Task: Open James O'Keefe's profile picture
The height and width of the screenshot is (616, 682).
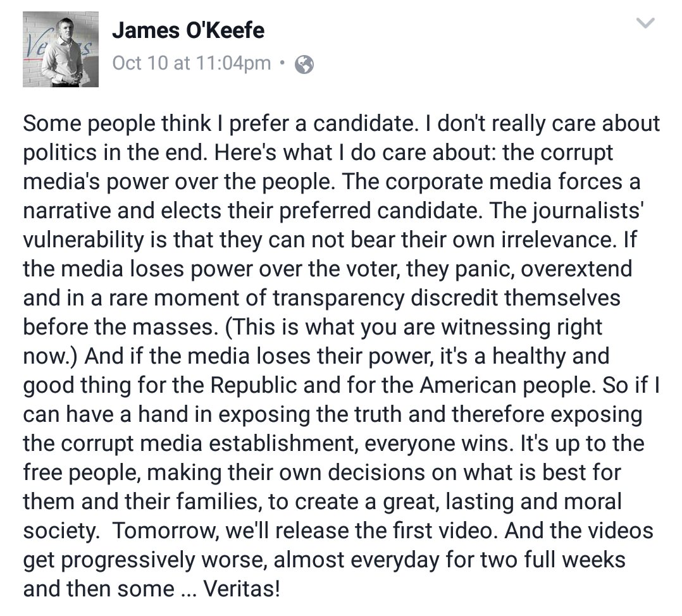Action: 61,49
